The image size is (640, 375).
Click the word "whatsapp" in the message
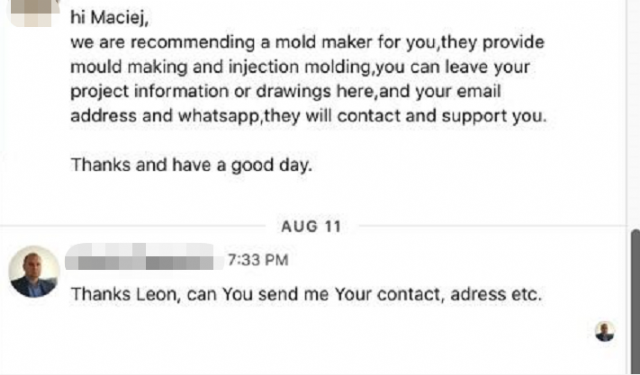pos(219,116)
